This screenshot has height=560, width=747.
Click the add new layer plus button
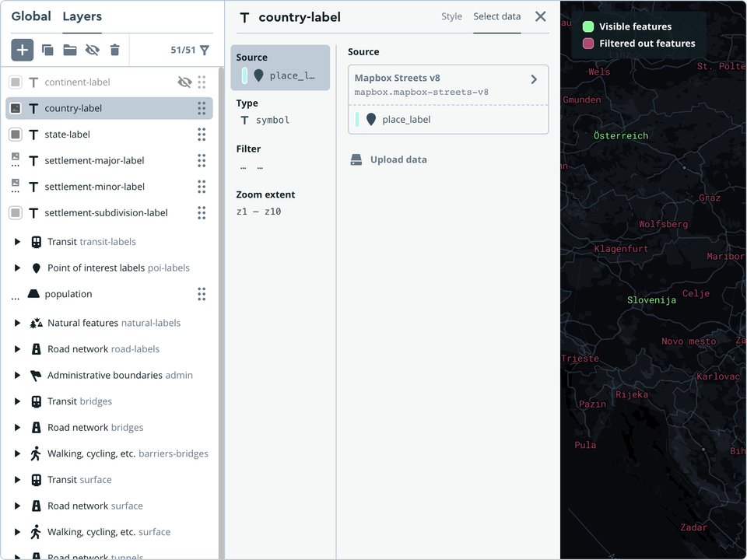(22, 51)
